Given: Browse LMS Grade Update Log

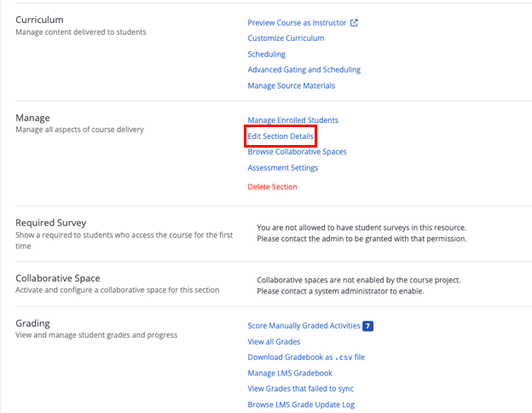Looking at the screenshot, I should [301, 404].
